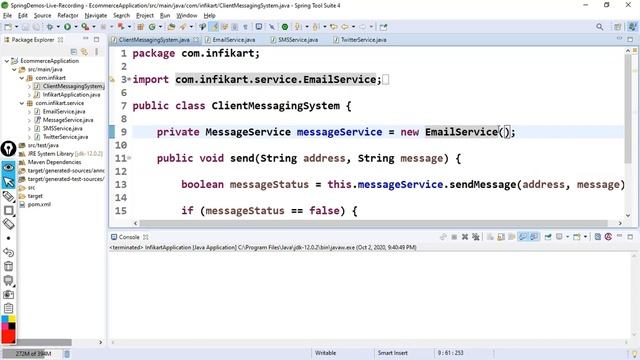Open the File menu
Image resolution: width=640 pixels, height=360 pixels.
click(7, 16)
